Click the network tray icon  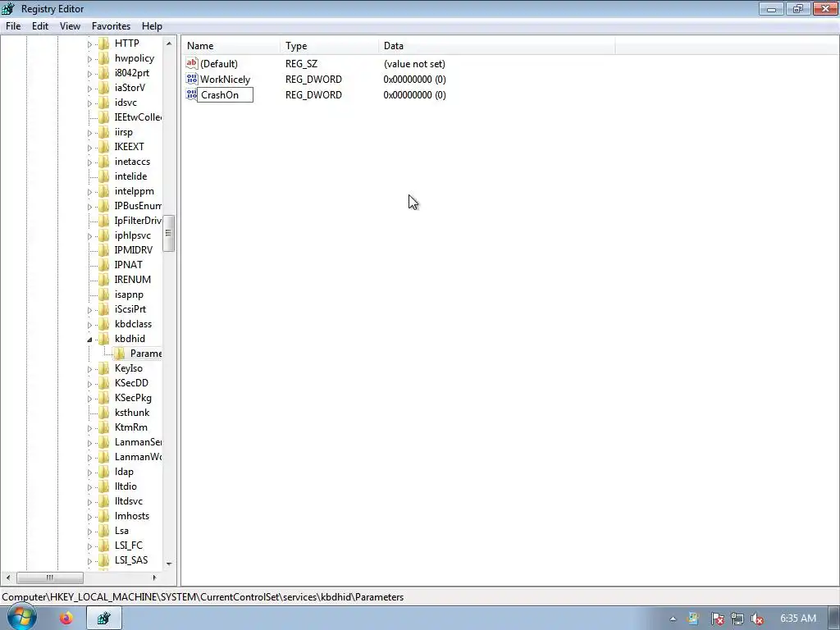click(x=737, y=619)
